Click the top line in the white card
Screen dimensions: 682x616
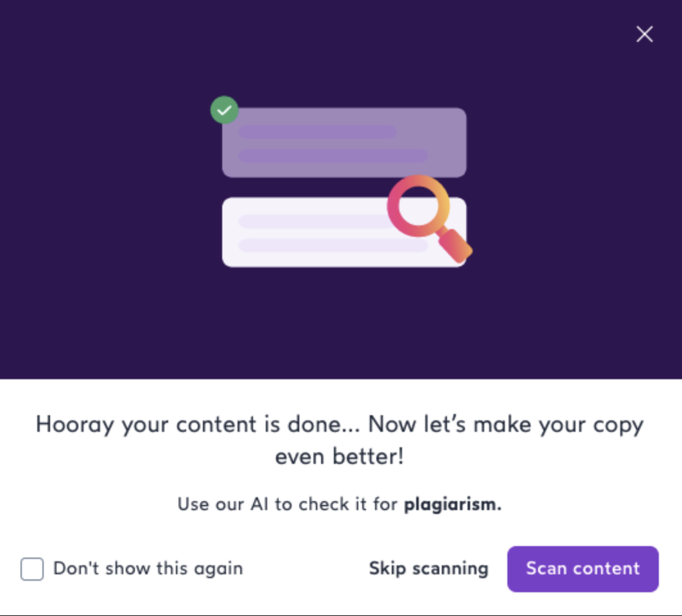point(314,221)
